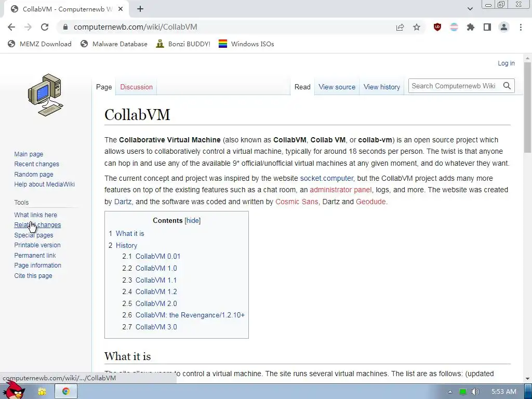This screenshot has height=399, width=532.
Task: Switch to the Discussion tab
Action: 137,87
